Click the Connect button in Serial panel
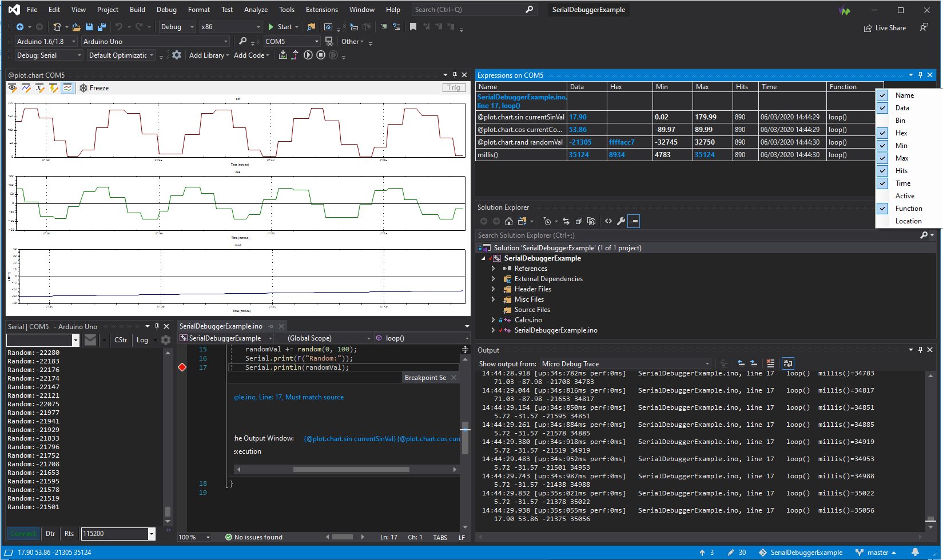943x560 pixels. [23, 534]
